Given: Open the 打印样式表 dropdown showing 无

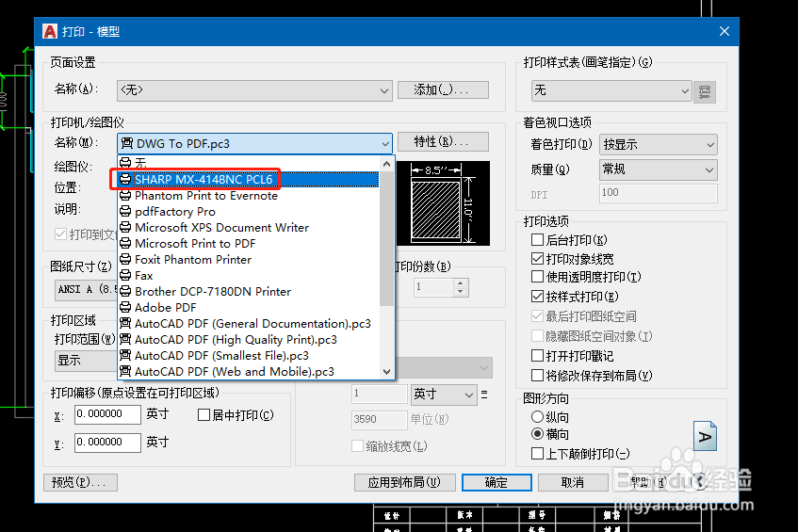Looking at the screenshot, I should 611,90.
